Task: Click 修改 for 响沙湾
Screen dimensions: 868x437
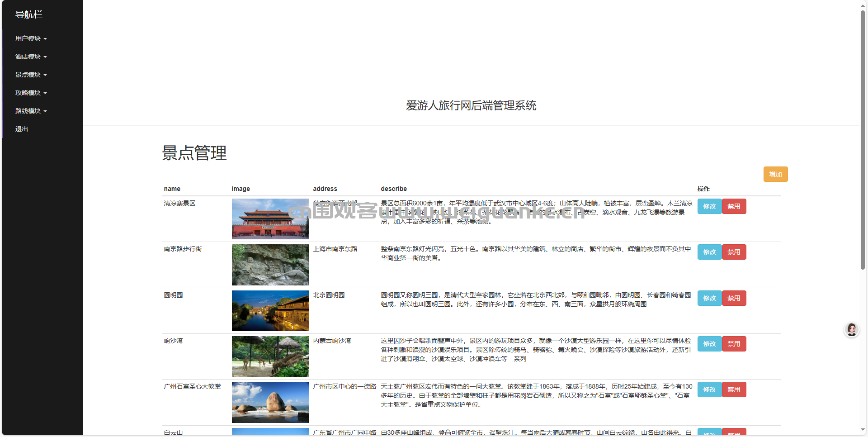Action: (x=709, y=344)
